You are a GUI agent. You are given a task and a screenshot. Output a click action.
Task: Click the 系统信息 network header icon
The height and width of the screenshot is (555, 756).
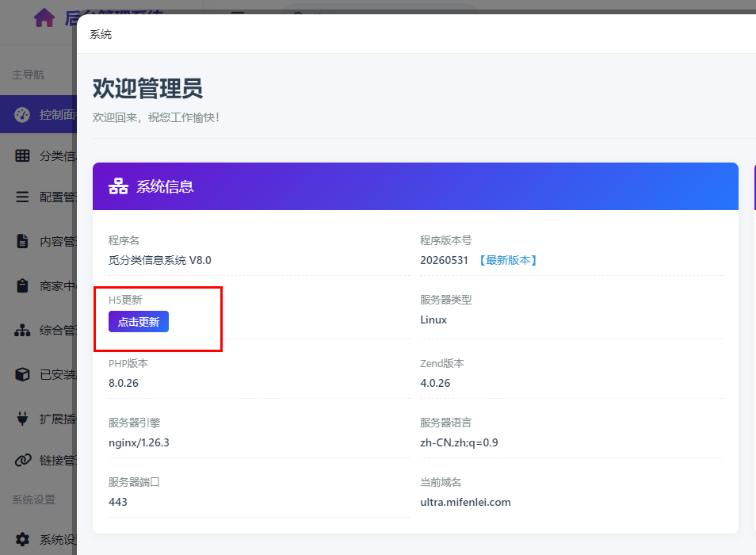pos(118,186)
